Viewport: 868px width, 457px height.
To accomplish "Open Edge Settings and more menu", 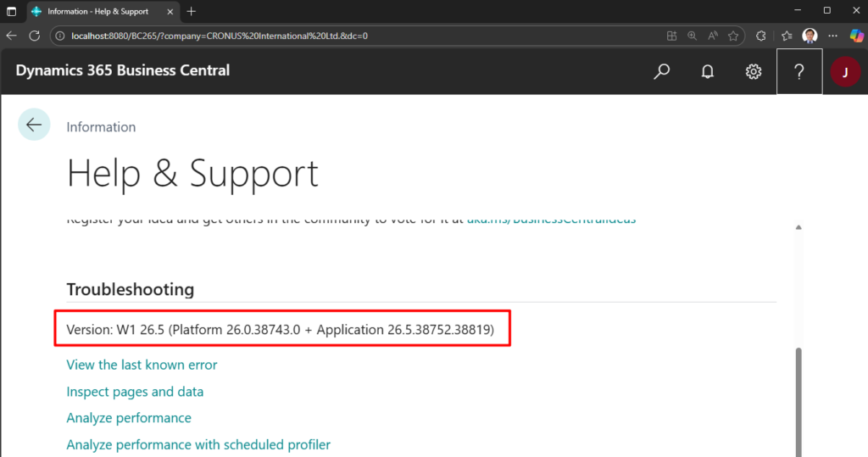I will [832, 36].
